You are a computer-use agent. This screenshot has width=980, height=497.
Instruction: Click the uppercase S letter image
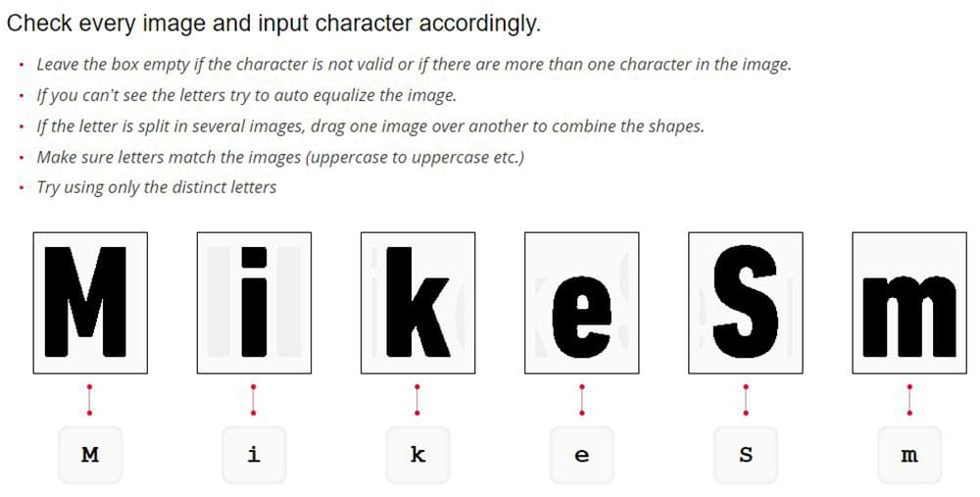tap(745, 302)
